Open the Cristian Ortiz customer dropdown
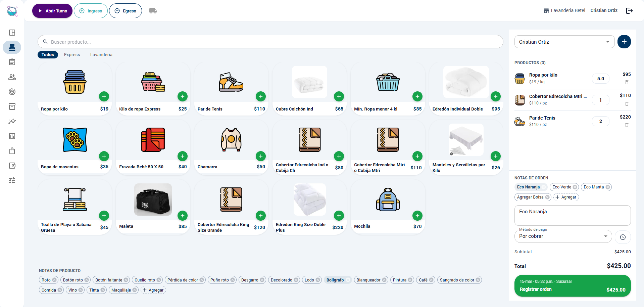 pyautogui.click(x=564, y=42)
